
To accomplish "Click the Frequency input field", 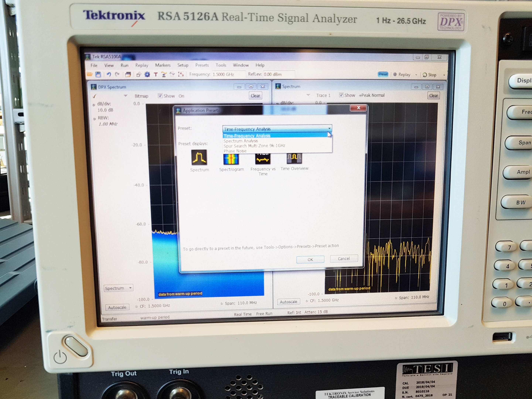I will click(229, 74).
